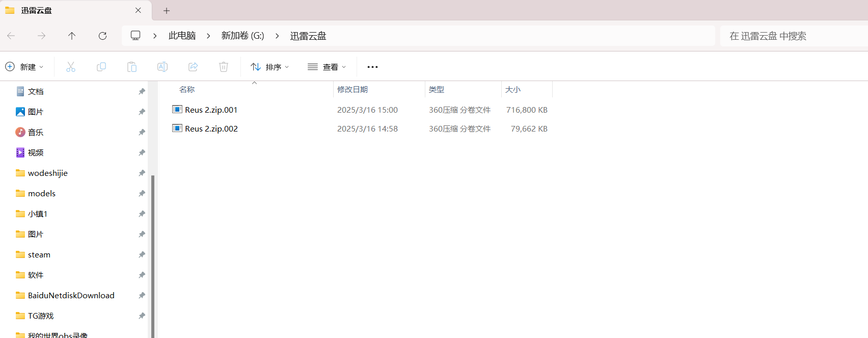
Task: Open models folder in sidebar
Action: 42,193
